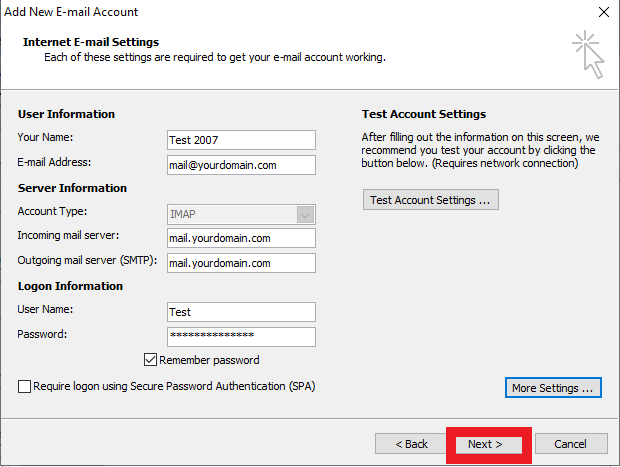Screen dimensions: 620x467
Task: Go Back to the previous page
Action: pos(411,443)
